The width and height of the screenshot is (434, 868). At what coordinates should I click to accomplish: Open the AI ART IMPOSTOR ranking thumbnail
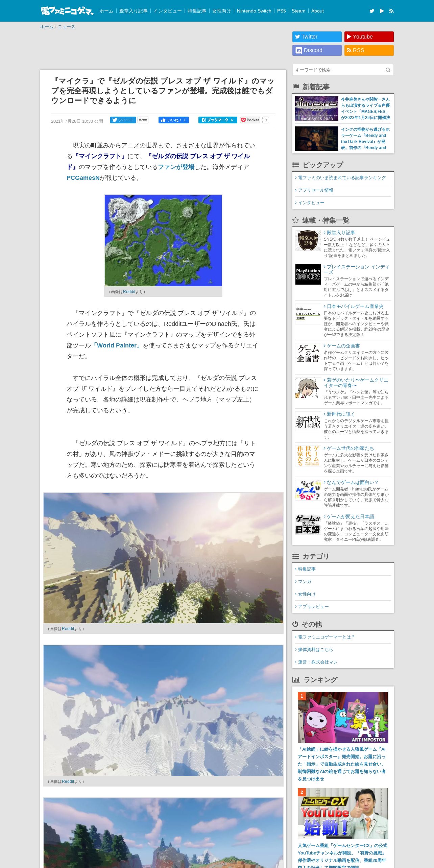coord(343,717)
